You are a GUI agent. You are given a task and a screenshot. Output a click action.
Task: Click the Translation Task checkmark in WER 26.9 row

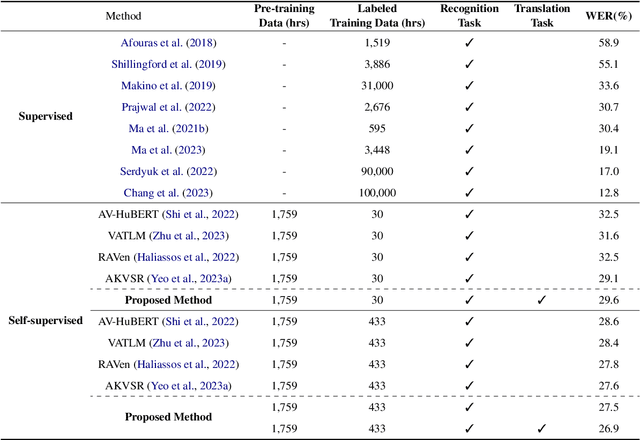pos(541,429)
